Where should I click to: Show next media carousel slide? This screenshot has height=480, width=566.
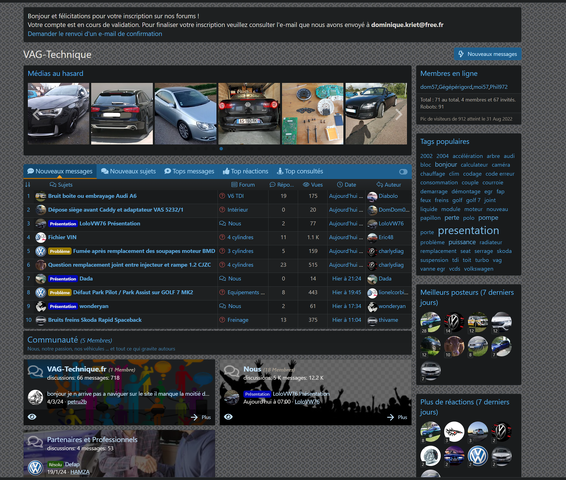click(399, 114)
